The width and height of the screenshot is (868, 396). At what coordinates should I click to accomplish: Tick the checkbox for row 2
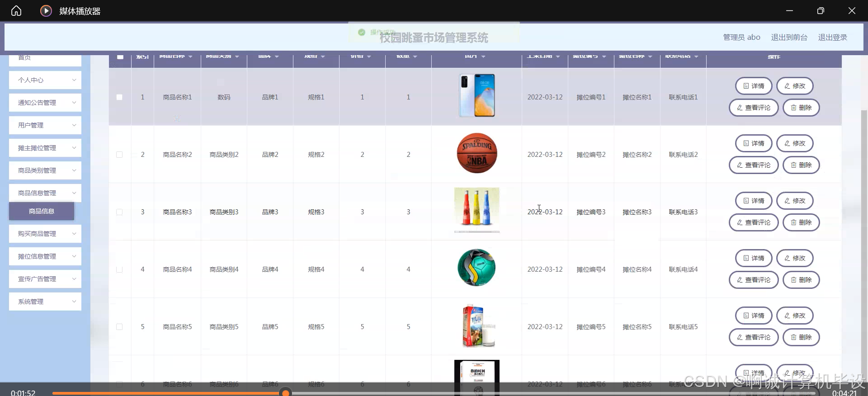(119, 155)
